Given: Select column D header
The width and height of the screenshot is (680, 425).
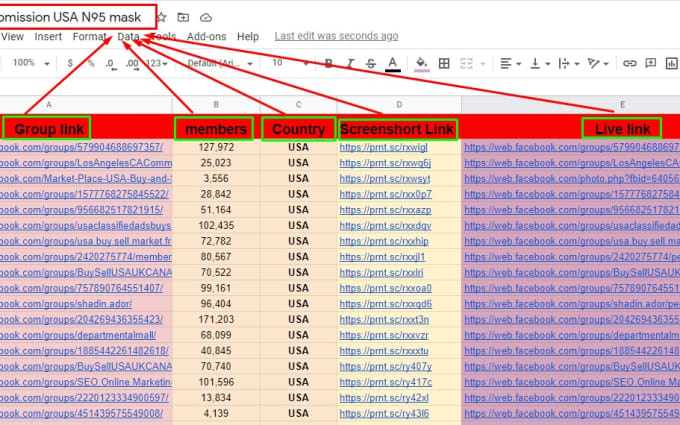Looking at the screenshot, I should [x=399, y=105].
